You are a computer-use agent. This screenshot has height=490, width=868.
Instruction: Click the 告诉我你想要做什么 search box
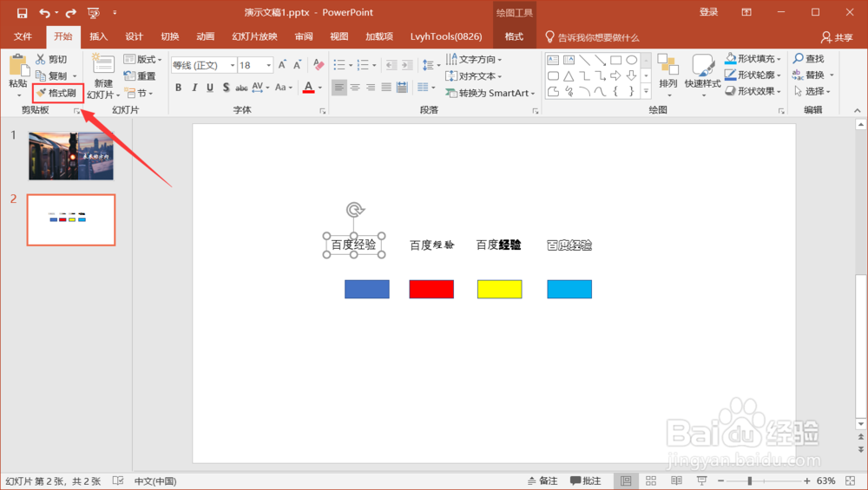point(592,37)
